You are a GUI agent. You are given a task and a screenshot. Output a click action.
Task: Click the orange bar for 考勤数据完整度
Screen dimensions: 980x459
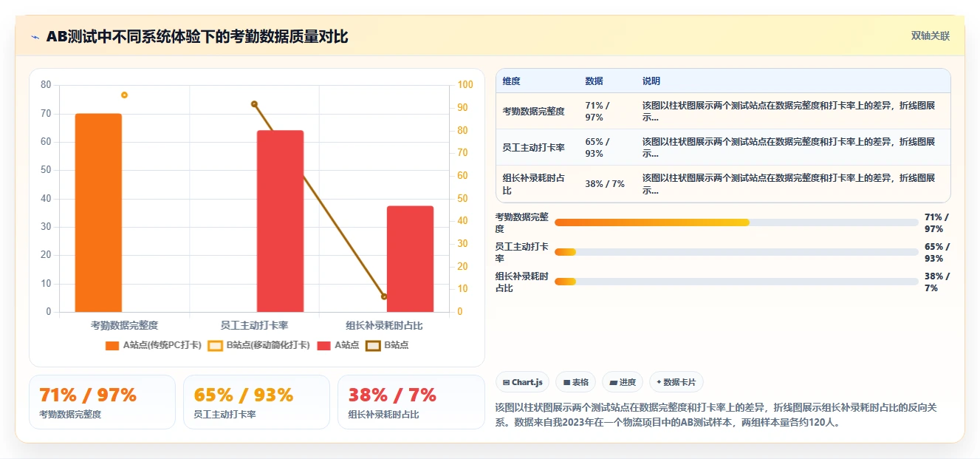tap(98, 213)
